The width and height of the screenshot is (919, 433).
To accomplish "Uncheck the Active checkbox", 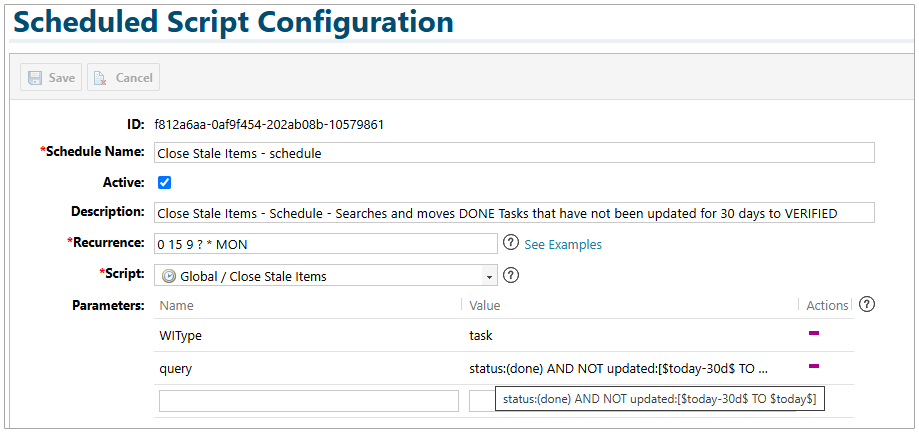I will click(x=165, y=182).
